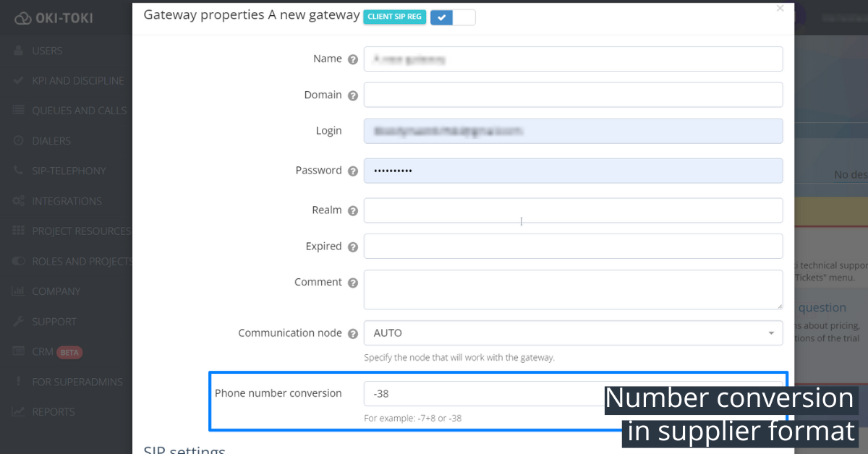Click the Expired help icon
Viewport: 868px width, 454px height.
point(353,247)
